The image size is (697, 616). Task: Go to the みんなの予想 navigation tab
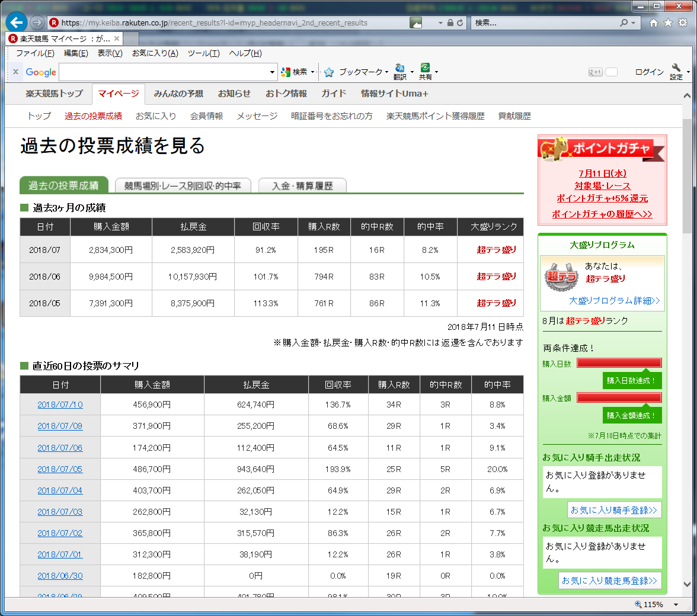click(178, 94)
